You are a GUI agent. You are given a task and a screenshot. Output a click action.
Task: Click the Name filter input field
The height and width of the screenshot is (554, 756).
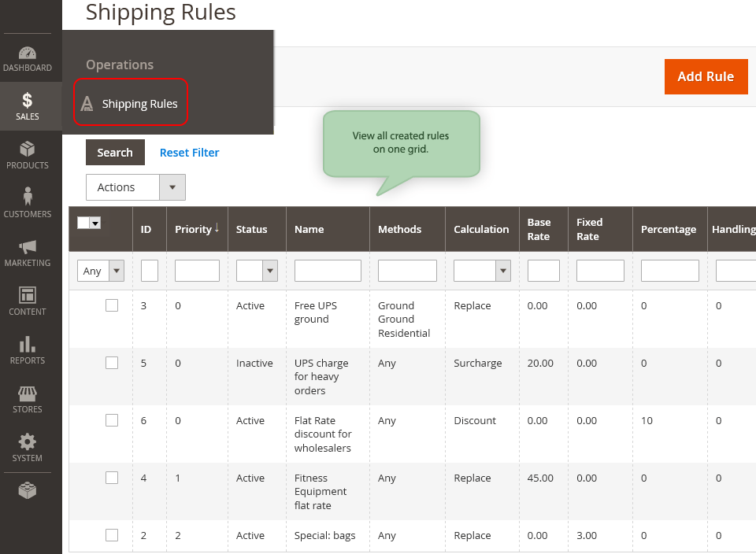[x=328, y=271]
